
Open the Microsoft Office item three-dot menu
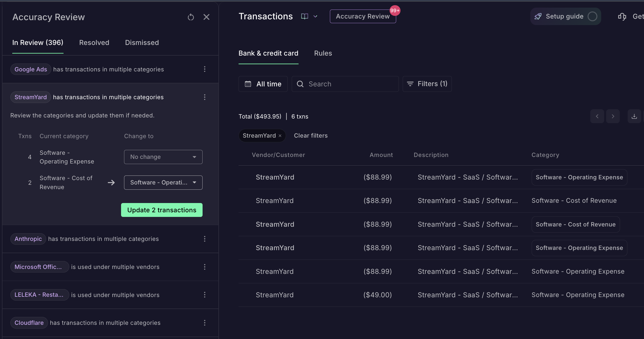click(x=204, y=267)
